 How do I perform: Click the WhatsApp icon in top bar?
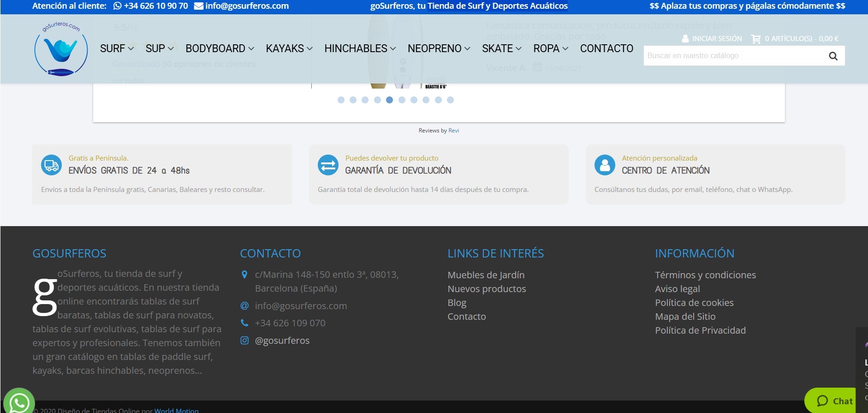pos(118,6)
